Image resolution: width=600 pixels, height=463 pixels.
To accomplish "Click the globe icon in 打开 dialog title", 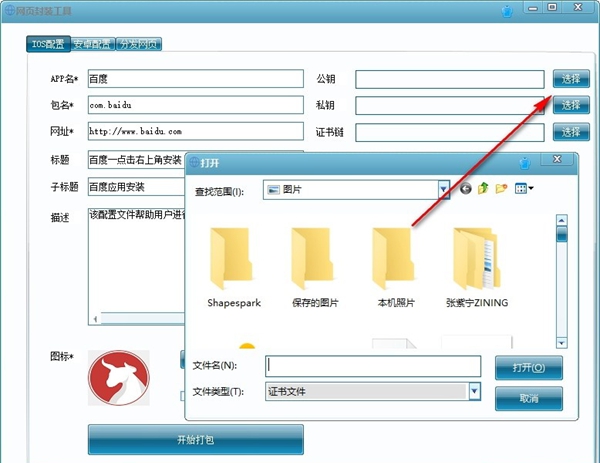I will tap(194, 162).
